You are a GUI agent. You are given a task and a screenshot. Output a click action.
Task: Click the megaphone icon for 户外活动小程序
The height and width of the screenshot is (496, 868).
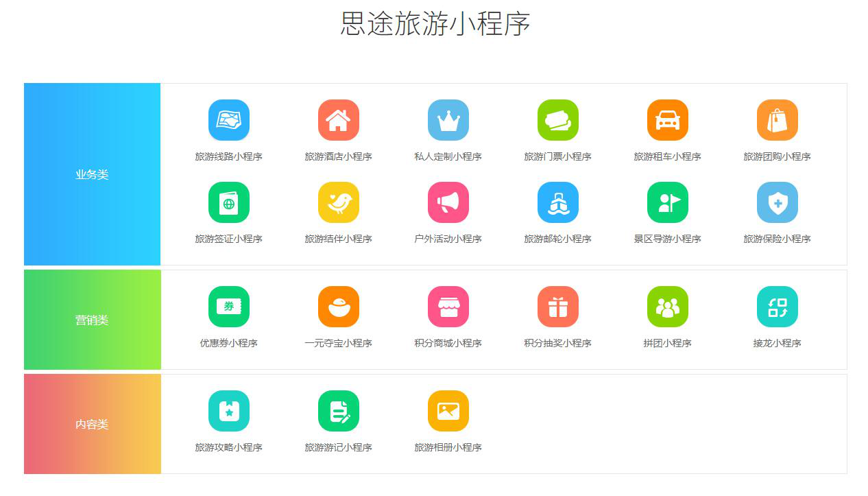click(448, 202)
